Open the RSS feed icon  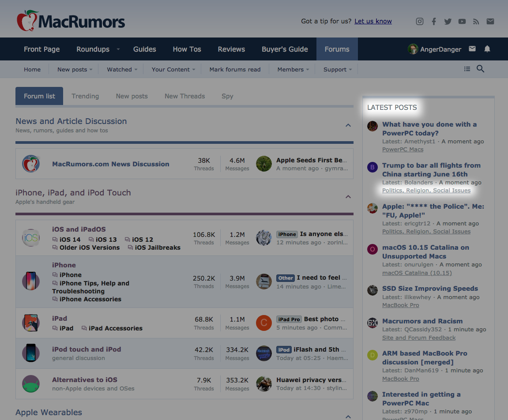click(476, 21)
